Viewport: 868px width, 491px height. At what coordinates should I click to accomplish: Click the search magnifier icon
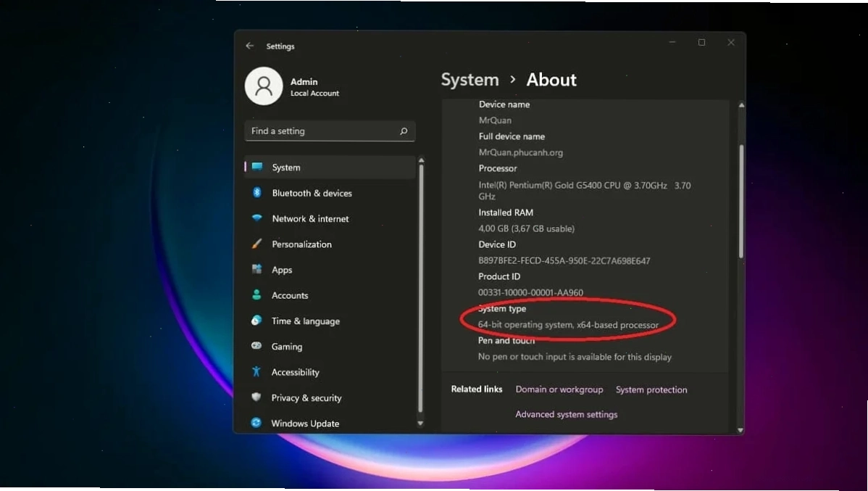(x=404, y=131)
